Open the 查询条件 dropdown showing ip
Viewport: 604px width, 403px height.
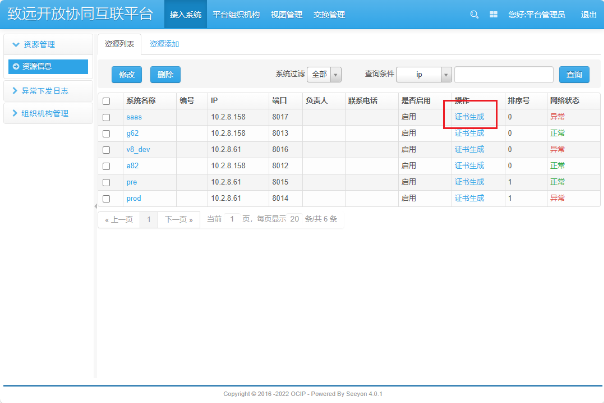[x=423, y=74]
